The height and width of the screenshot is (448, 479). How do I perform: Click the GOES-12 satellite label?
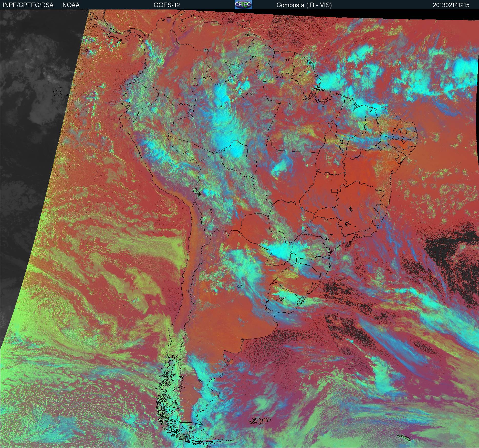[x=167, y=5]
